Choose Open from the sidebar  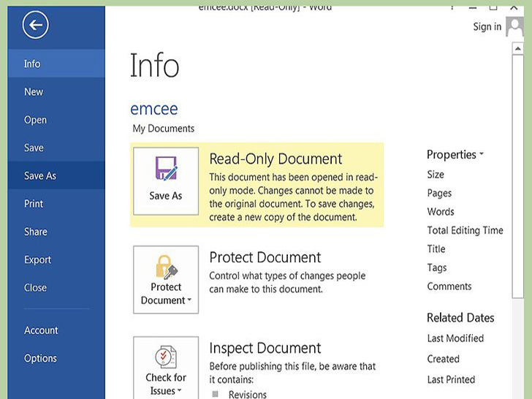click(56, 120)
